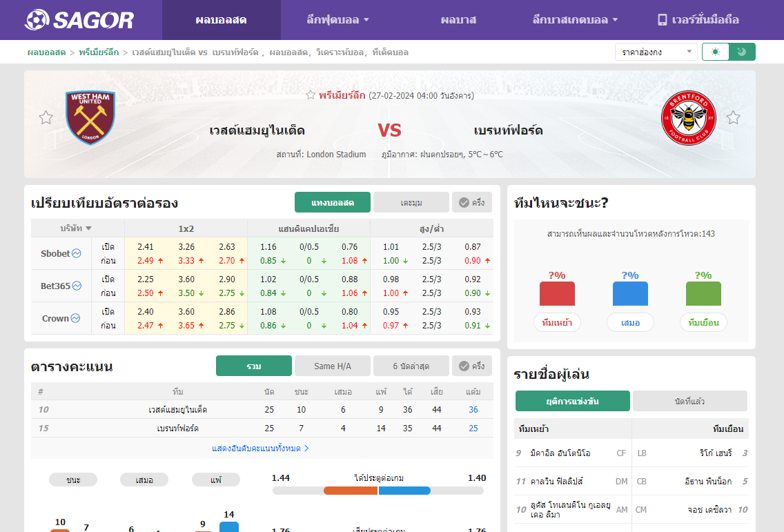Vote ทีมเหย้า home team wins

(x=557, y=322)
